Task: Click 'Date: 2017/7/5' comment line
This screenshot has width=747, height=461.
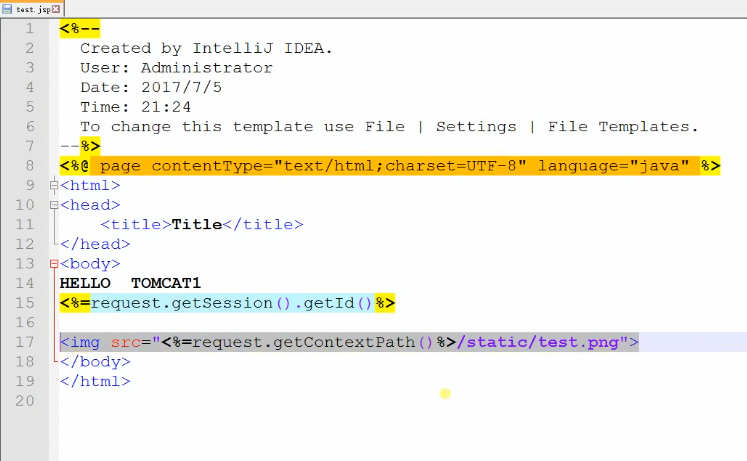Action: pyautogui.click(x=151, y=87)
